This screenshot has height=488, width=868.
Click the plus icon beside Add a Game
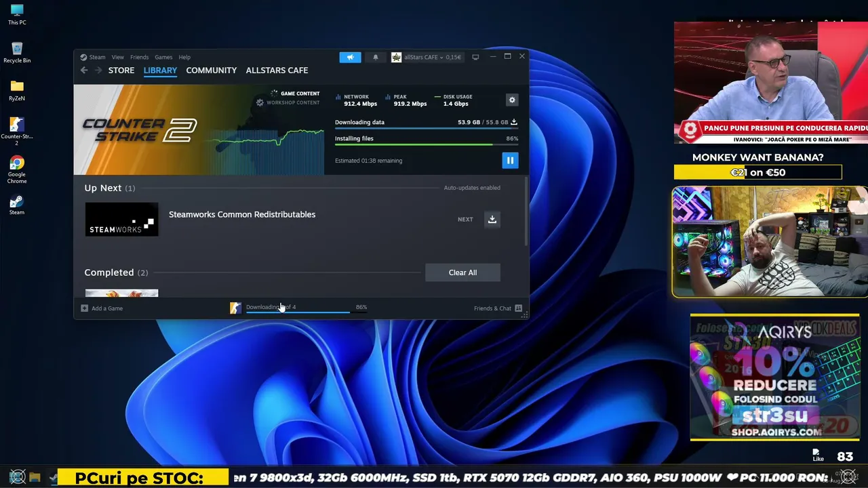pos(85,308)
